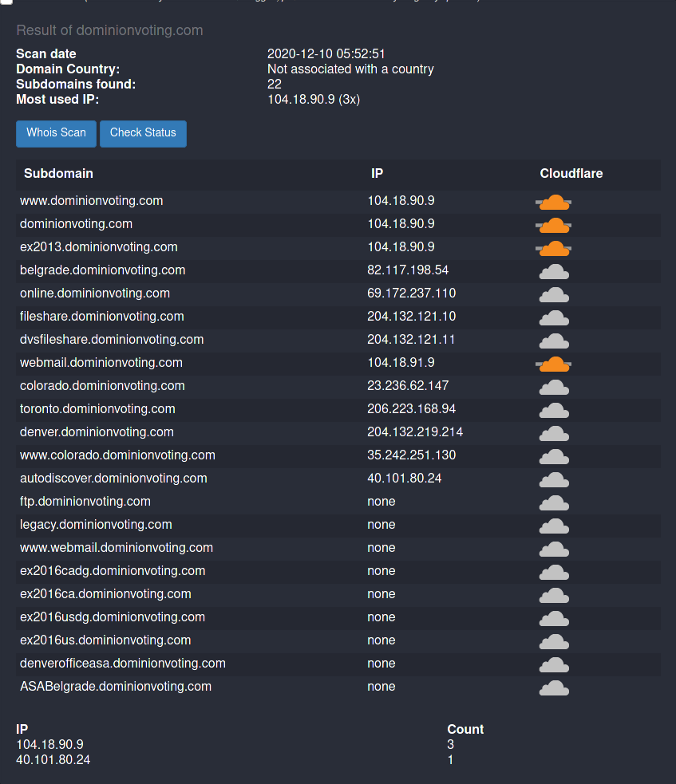
Task: Click the colorado.dominionvoting.com subdomain name
Action: point(103,385)
